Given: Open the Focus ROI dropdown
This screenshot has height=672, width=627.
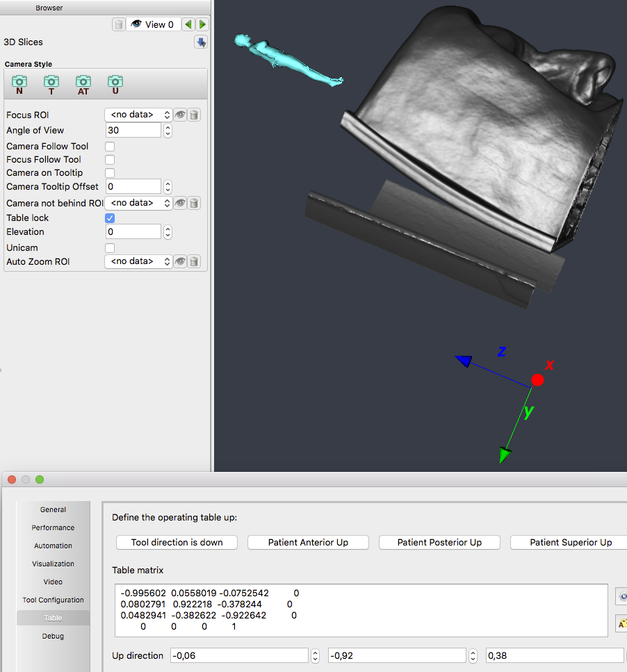Looking at the screenshot, I should tap(138, 115).
